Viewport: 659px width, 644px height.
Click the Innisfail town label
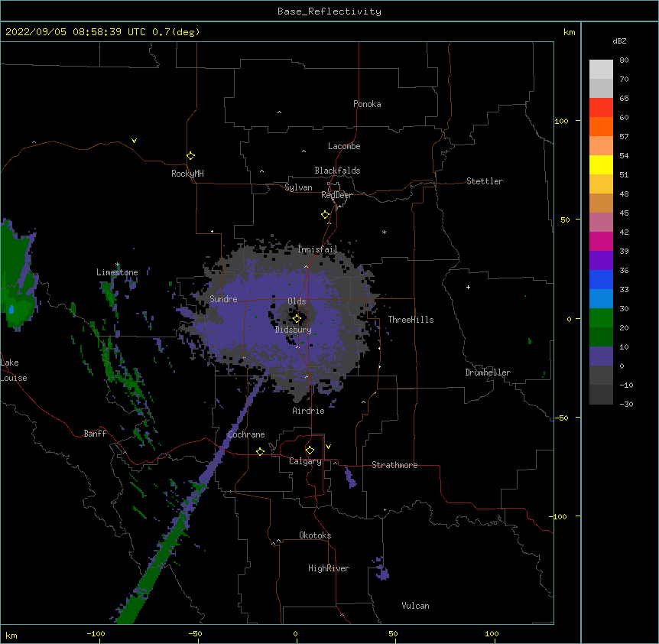(318, 249)
